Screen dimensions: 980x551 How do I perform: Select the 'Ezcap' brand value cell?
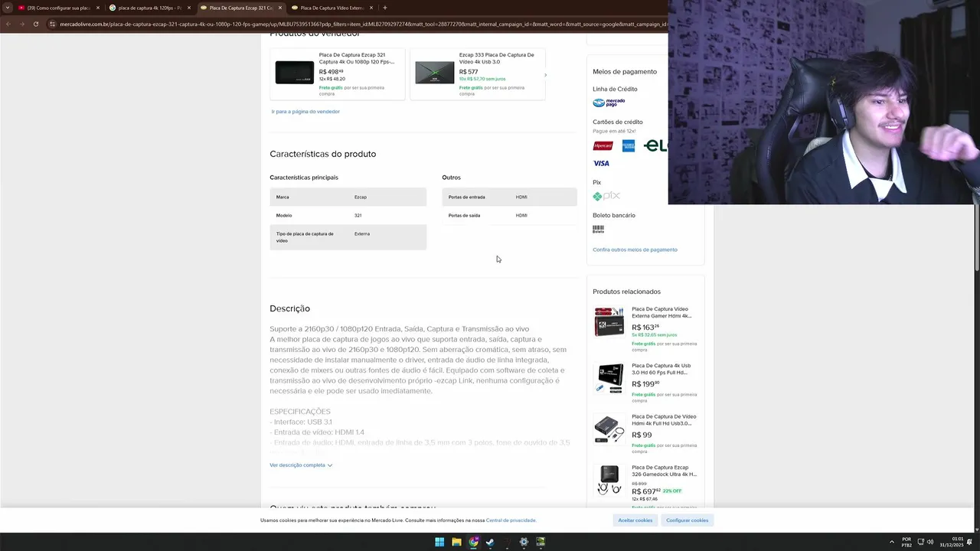point(361,197)
